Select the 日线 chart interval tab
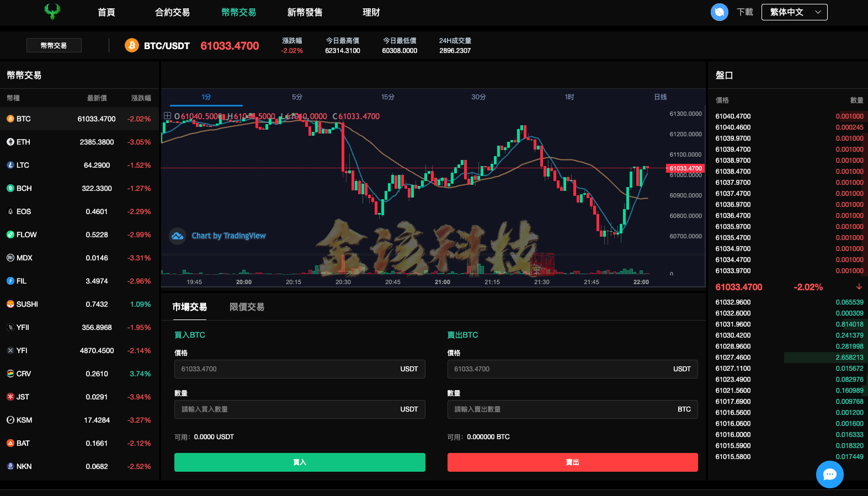The width and height of the screenshot is (868, 496). point(661,97)
